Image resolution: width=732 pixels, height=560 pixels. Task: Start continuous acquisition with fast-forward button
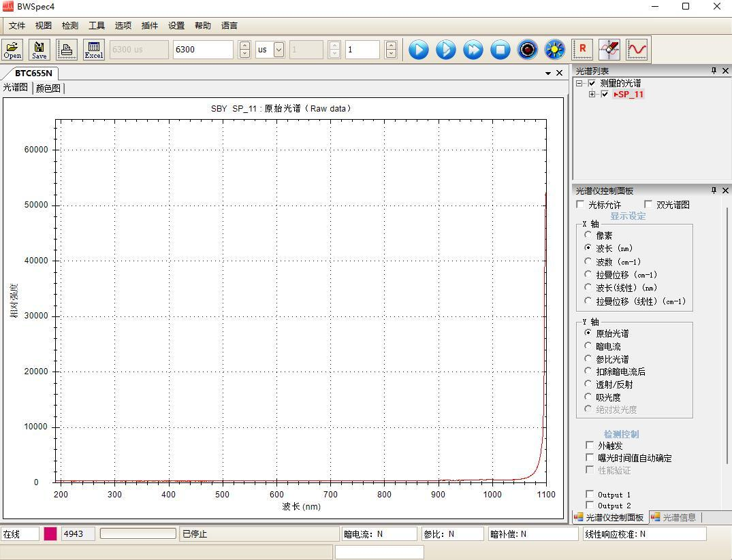click(x=473, y=50)
